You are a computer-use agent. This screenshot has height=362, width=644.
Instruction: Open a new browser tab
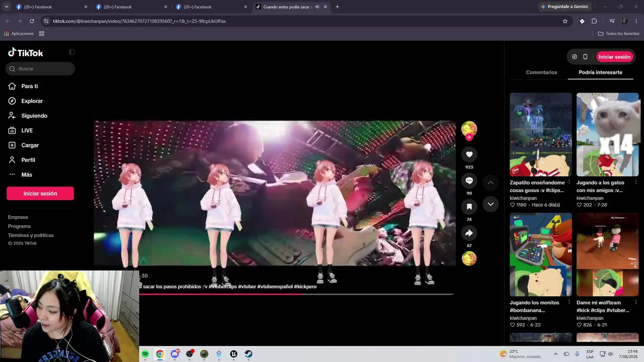[337, 7]
